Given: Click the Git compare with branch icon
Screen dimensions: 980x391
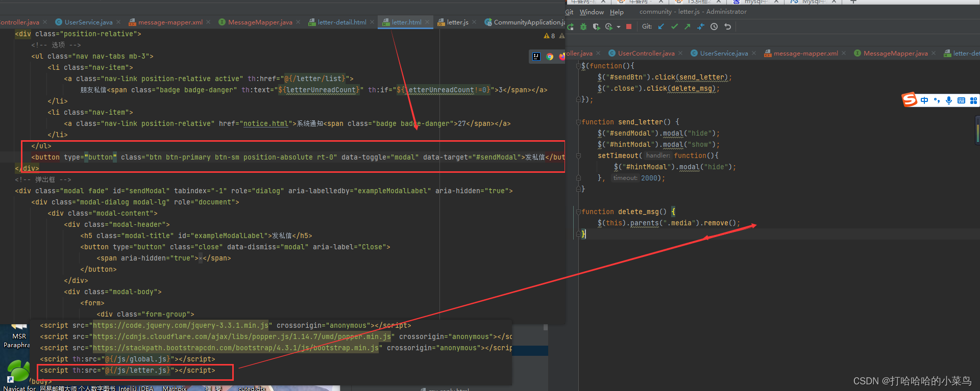Looking at the screenshot, I should pos(701,27).
